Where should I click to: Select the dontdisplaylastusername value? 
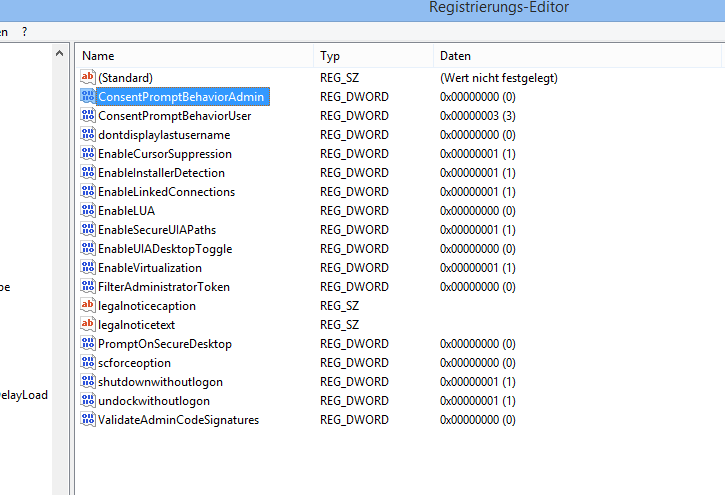coord(164,135)
